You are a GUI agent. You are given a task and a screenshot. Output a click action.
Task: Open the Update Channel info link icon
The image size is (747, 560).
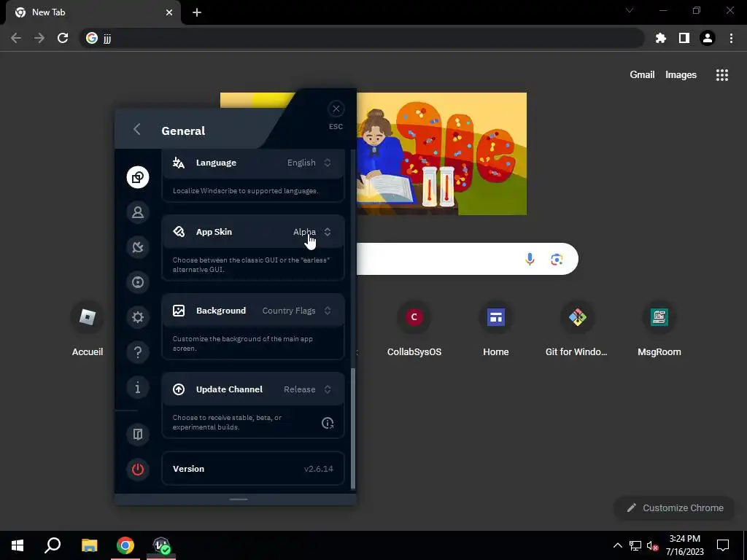[328, 423]
